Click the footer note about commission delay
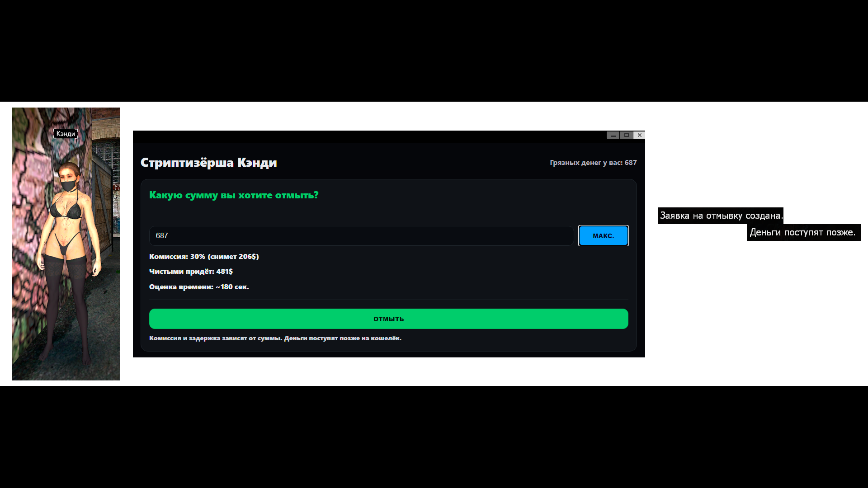This screenshot has width=868, height=488. 275,338
